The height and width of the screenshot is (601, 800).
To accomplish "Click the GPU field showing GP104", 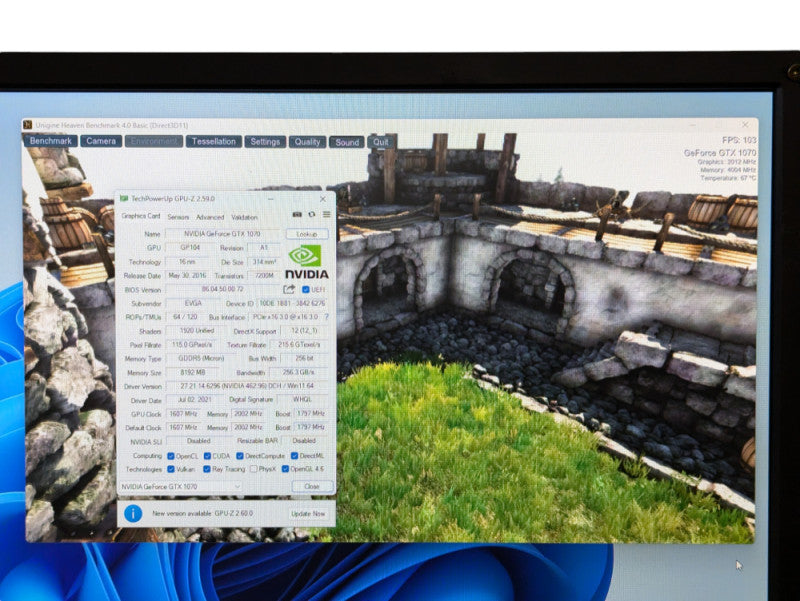I will (x=190, y=247).
